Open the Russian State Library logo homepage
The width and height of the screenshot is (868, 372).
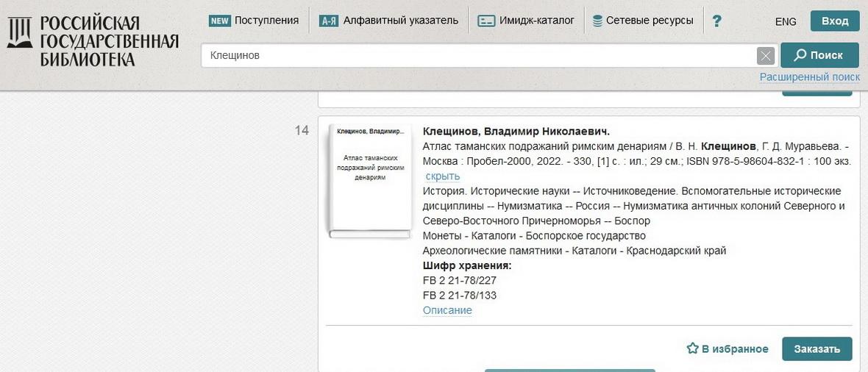93,41
